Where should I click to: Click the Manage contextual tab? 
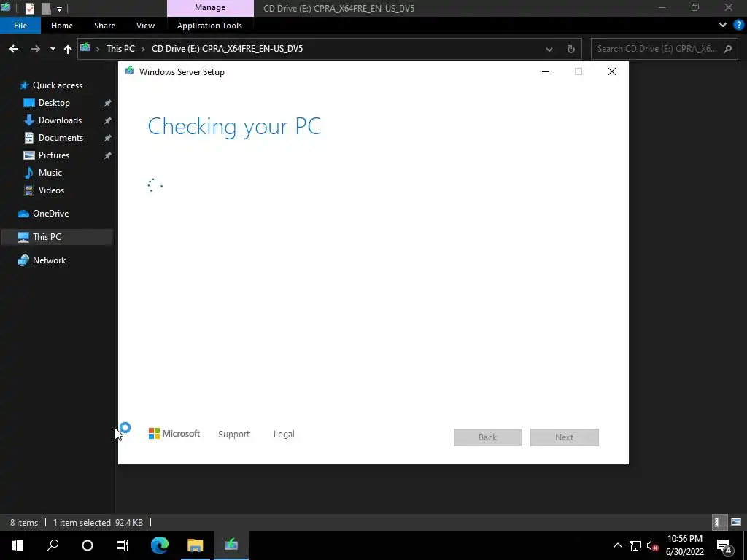pos(210,7)
